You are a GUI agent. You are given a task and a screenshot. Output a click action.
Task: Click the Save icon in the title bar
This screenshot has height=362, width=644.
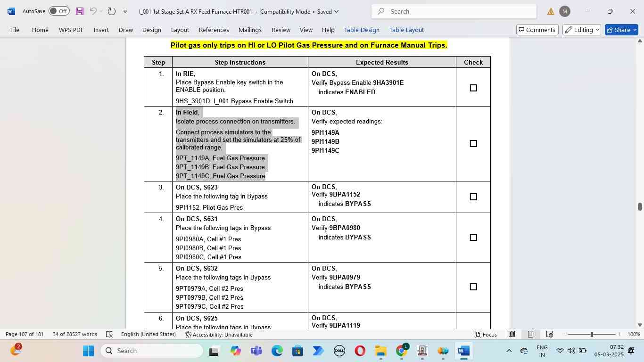(79, 11)
